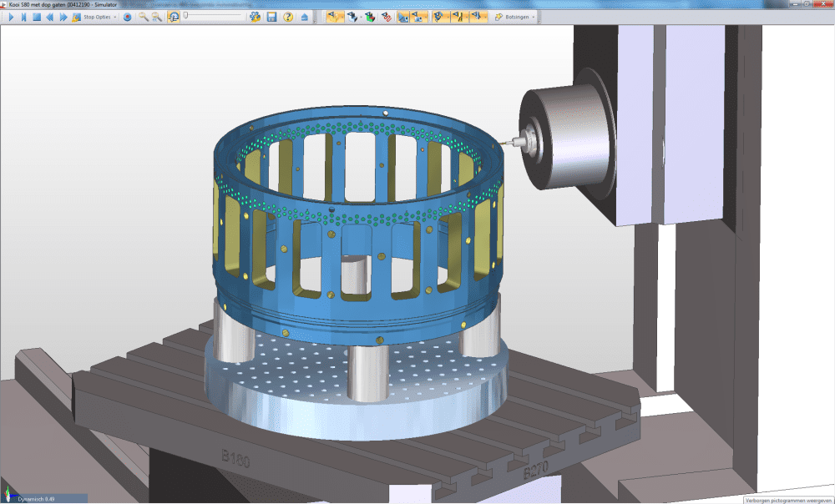Toggle workpiece visibility (first orange eye icon)
The image size is (835, 504).
point(335,17)
